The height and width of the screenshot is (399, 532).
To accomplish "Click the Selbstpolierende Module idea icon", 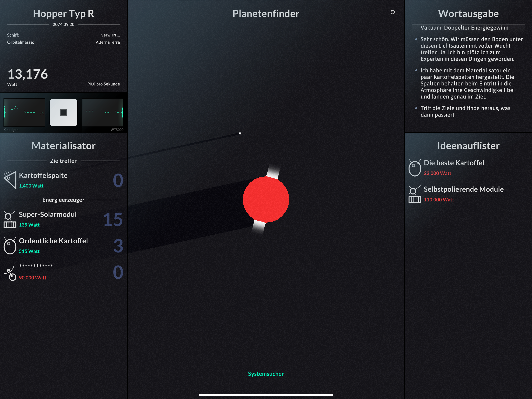I will (415, 194).
